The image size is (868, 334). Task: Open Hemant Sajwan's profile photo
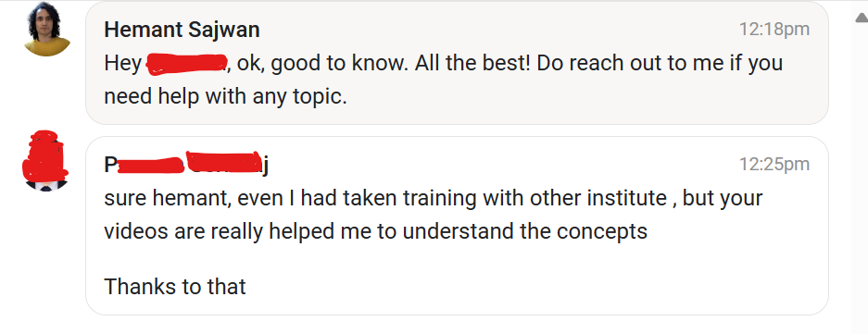(x=47, y=30)
